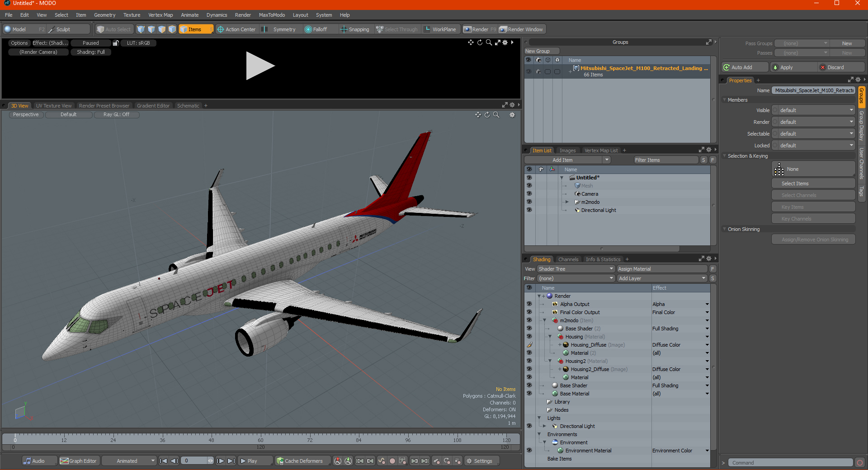
Task: Click the 3D viewport rotate icon
Action: click(487, 115)
